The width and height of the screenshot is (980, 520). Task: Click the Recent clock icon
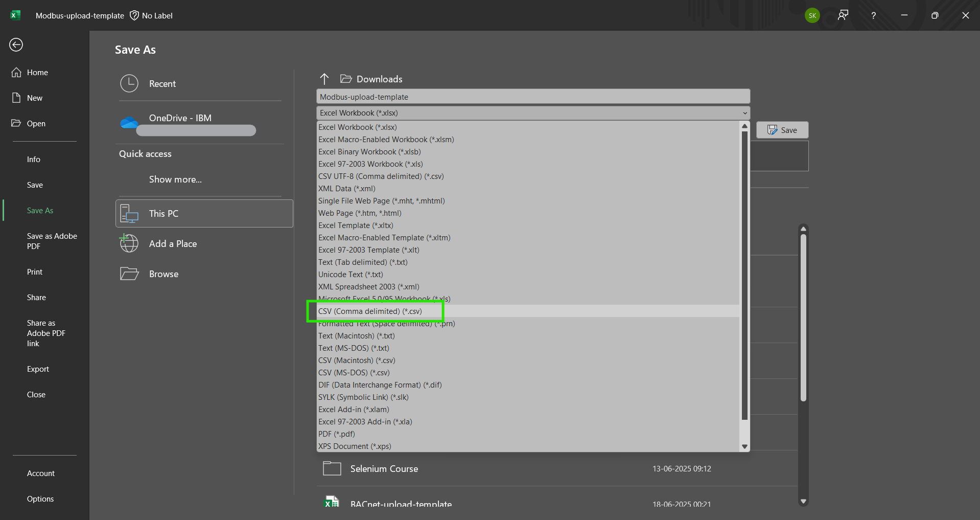129,83
